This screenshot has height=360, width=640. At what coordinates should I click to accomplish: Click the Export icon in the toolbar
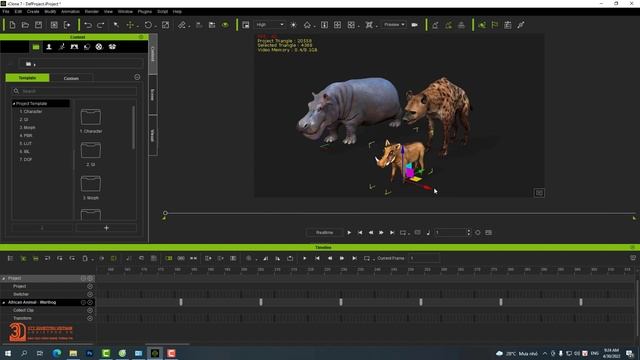[x=67, y=25]
